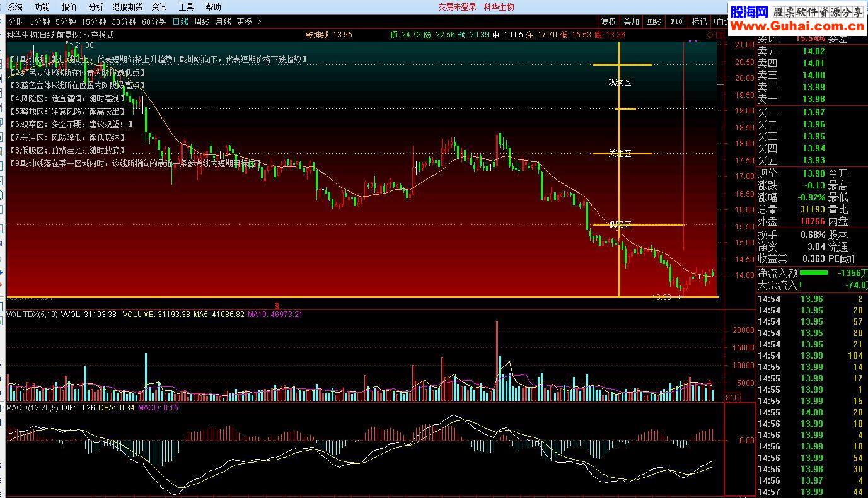Click the red $ marker below chart
The image size is (868, 498).
(x=277, y=305)
